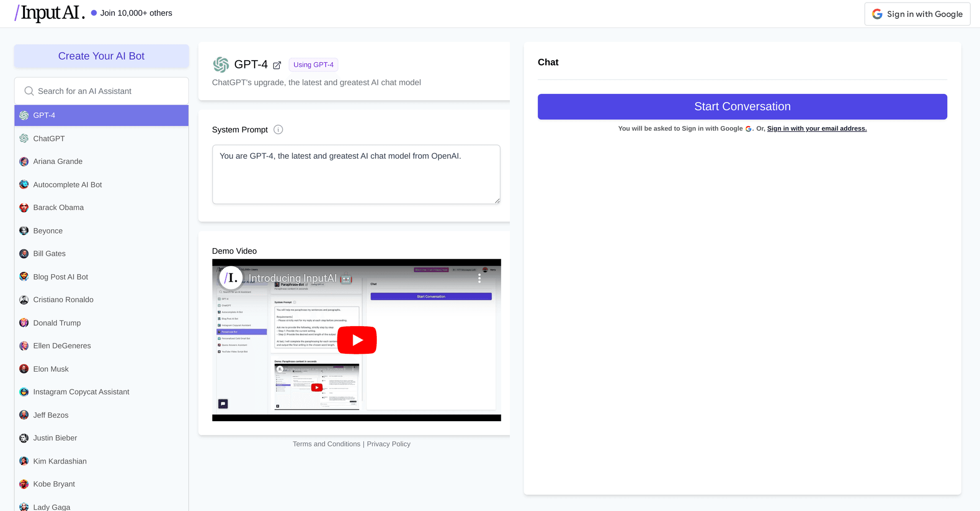Play the Introducing InputAI demo video
The width and height of the screenshot is (980, 511).
point(357,340)
